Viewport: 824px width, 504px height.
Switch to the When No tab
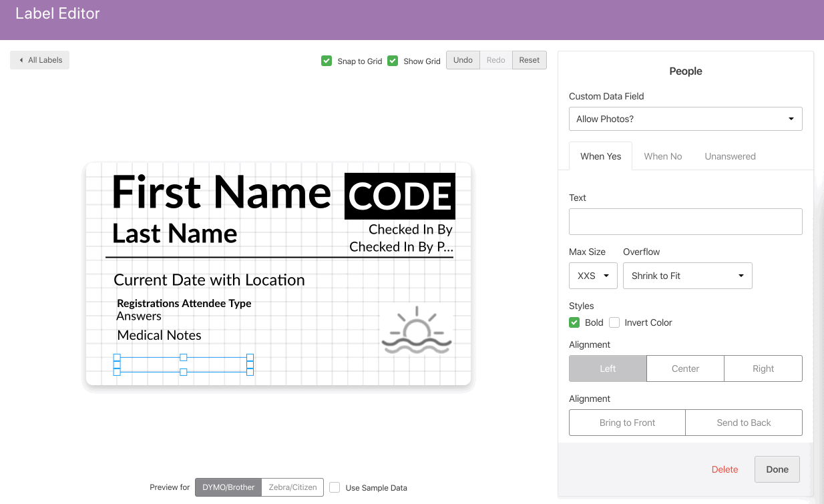662,156
